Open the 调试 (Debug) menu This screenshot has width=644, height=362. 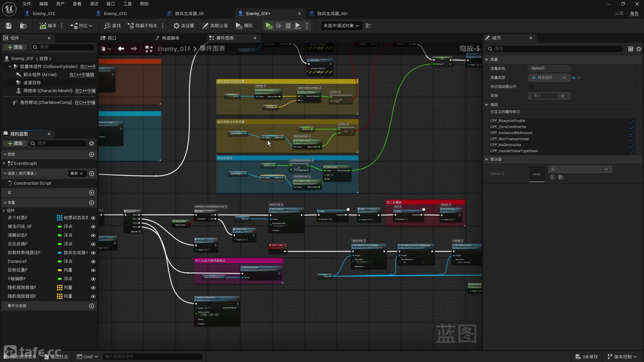coord(94,4)
